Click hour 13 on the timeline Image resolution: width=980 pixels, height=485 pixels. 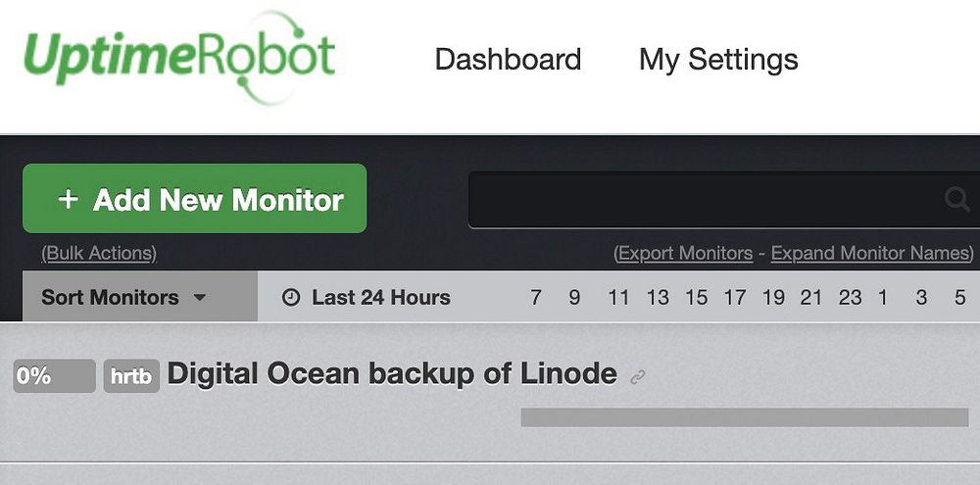point(658,298)
